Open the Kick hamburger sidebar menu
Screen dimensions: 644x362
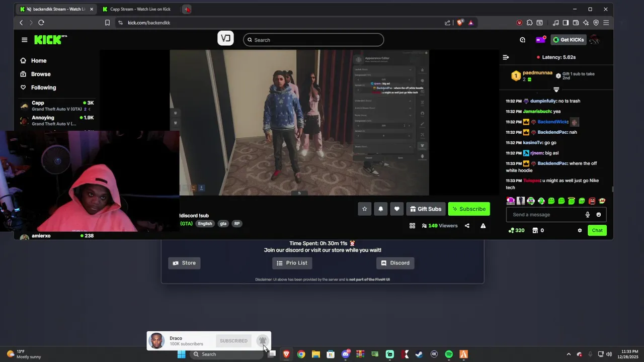point(24,40)
